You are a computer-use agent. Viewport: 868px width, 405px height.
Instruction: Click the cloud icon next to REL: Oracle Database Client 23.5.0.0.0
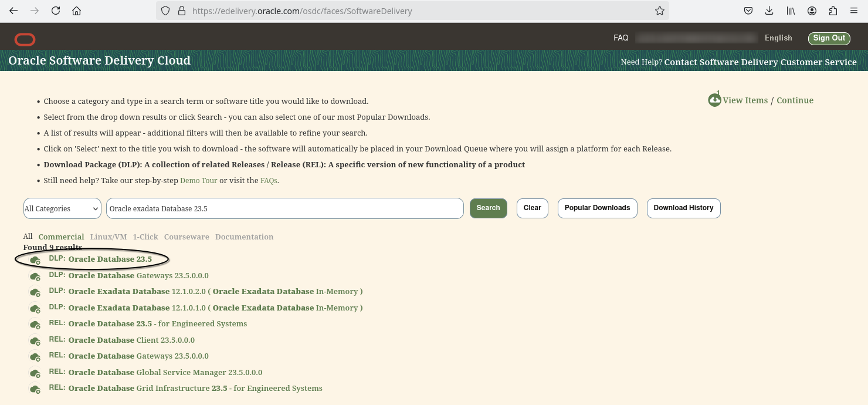point(35,342)
